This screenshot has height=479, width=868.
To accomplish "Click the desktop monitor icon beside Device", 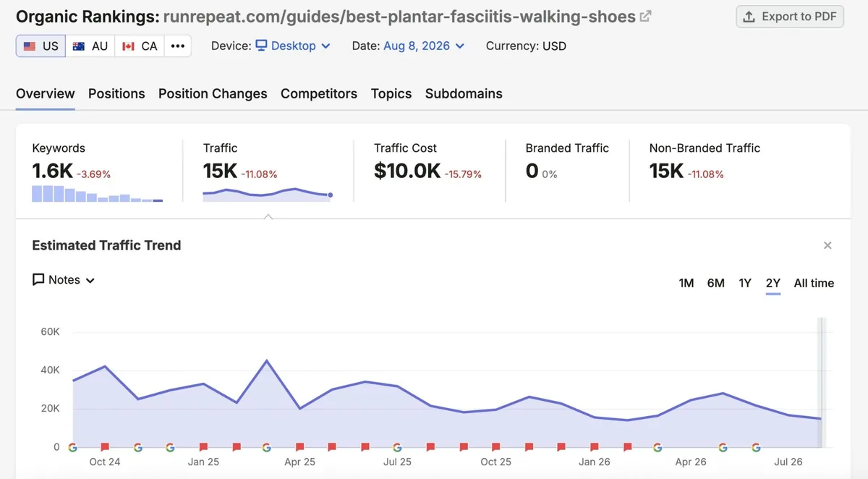I will pos(262,46).
